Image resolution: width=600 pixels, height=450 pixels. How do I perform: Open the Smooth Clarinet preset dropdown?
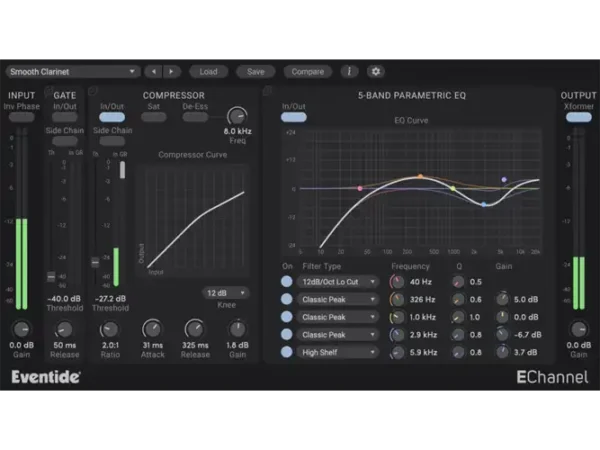click(72, 72)
